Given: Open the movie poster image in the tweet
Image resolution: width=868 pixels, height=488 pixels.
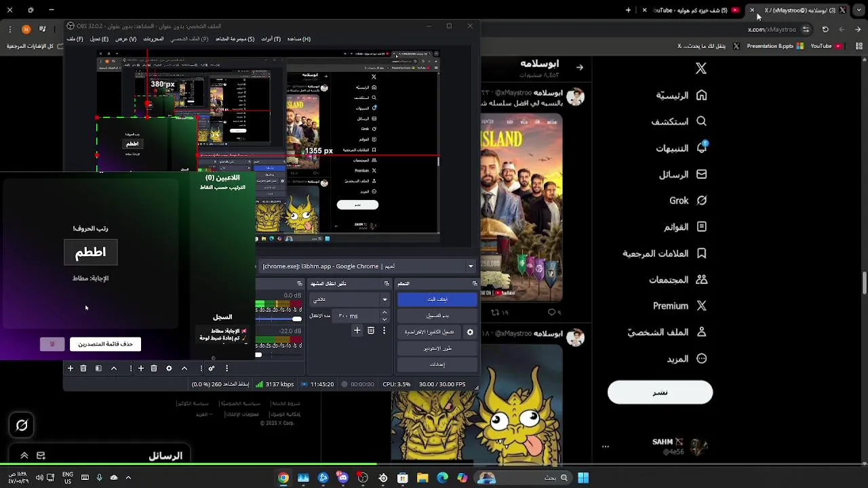Looking at the screenshot, I should click(521, 208).
